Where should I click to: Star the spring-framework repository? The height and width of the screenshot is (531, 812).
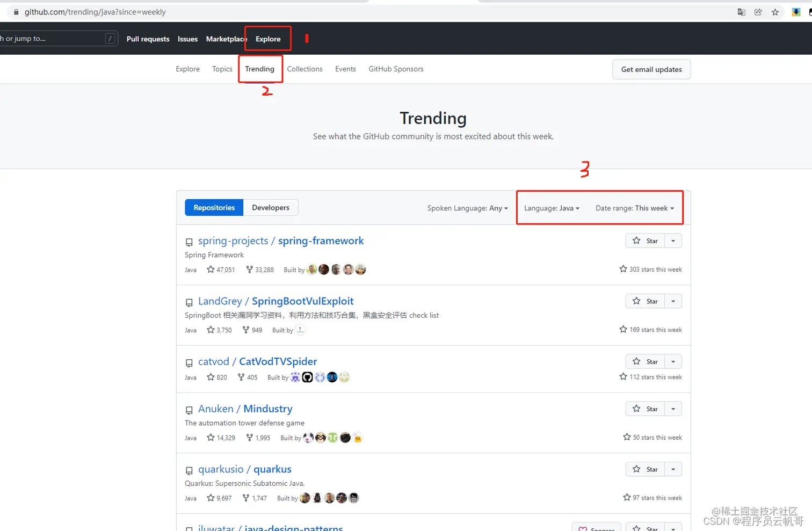(645, 241)
